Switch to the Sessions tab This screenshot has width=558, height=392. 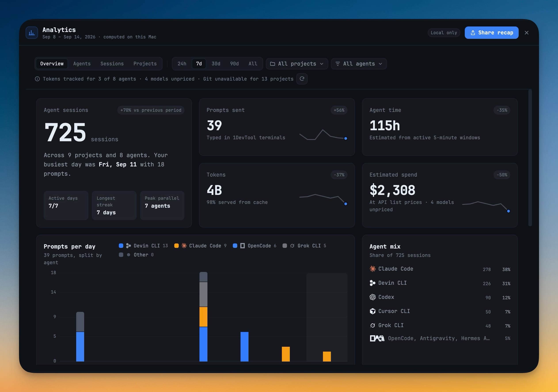click(112, 64)
